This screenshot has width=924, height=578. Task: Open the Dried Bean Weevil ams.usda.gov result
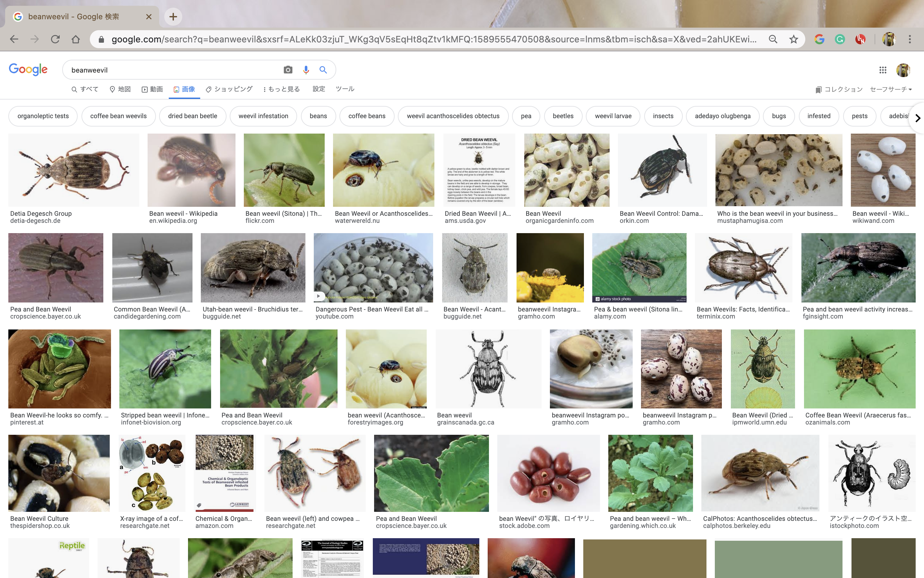(479, 170)
